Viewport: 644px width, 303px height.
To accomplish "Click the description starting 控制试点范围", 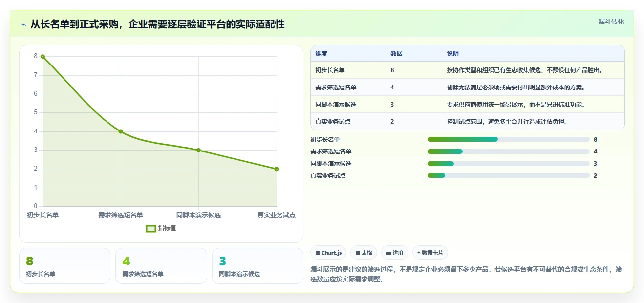I will [x=507, y=122].
